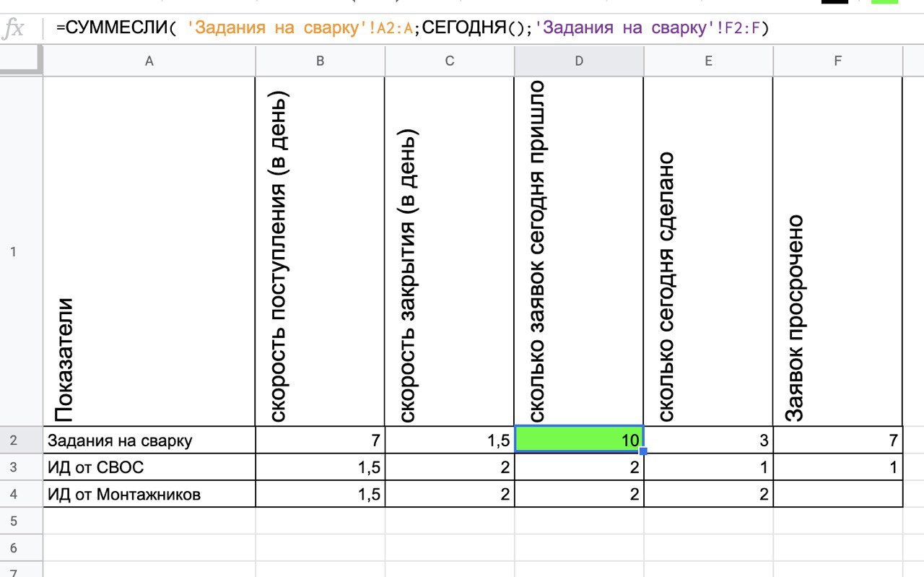This screenshot has width=924, height=577.
Task: Click cell B3 with value 1,5
Action: (x=320, y=467)
